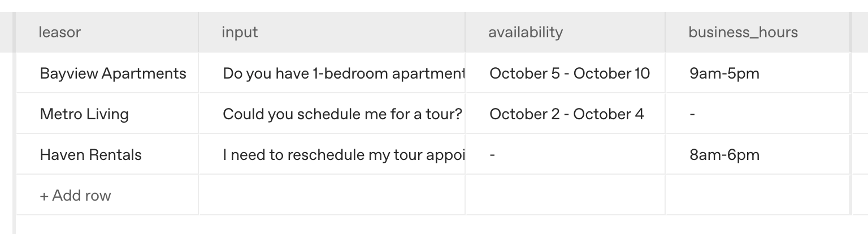Click the blank availability cell in the Add row line

[x=565, y=196]
